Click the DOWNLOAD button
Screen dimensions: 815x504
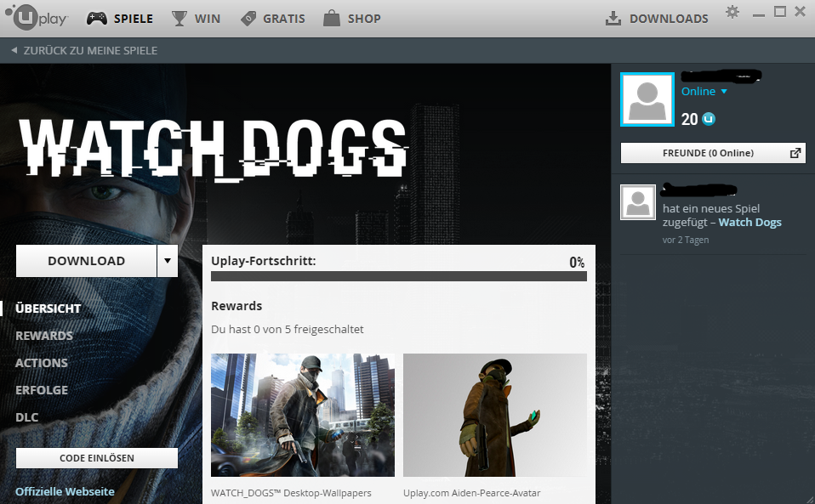tap(86, 261)
